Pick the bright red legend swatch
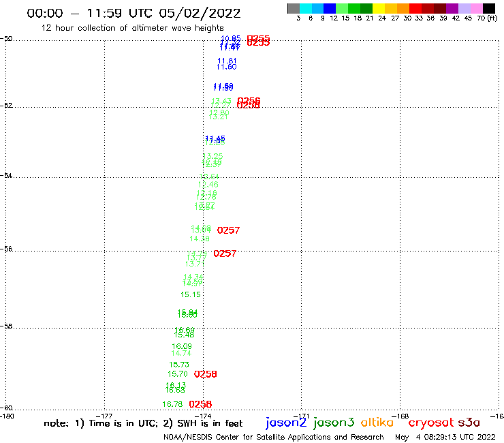The image size is (504, 443). pos(415,8)
